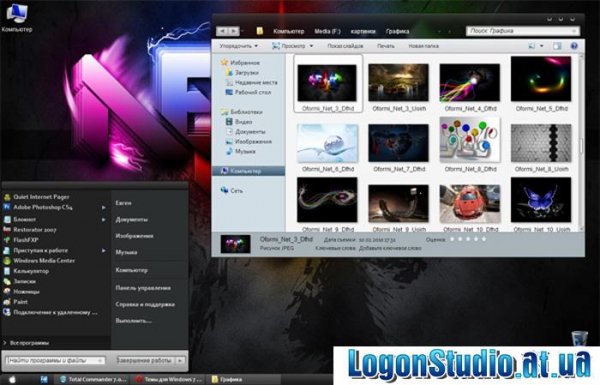This screenshot has height=385, width=600.
Task: Switch to Total Commander taskbar button
Action: 93,379
